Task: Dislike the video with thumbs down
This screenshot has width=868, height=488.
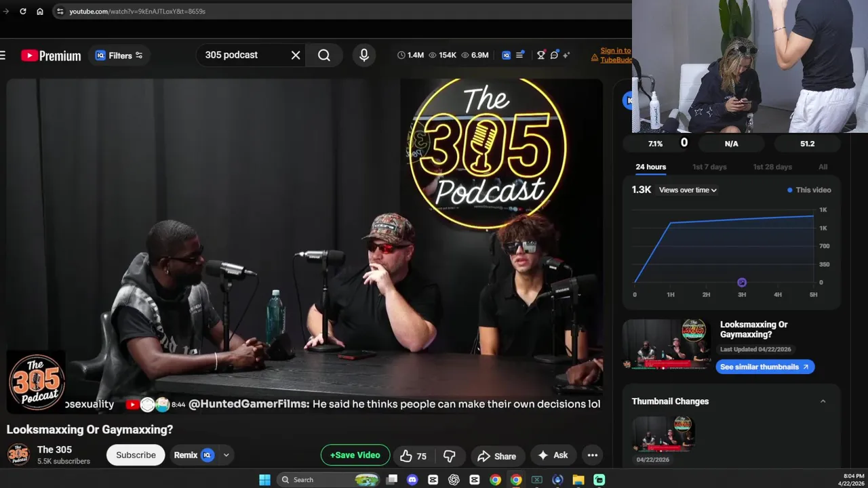Action: [x=449, y=455]
